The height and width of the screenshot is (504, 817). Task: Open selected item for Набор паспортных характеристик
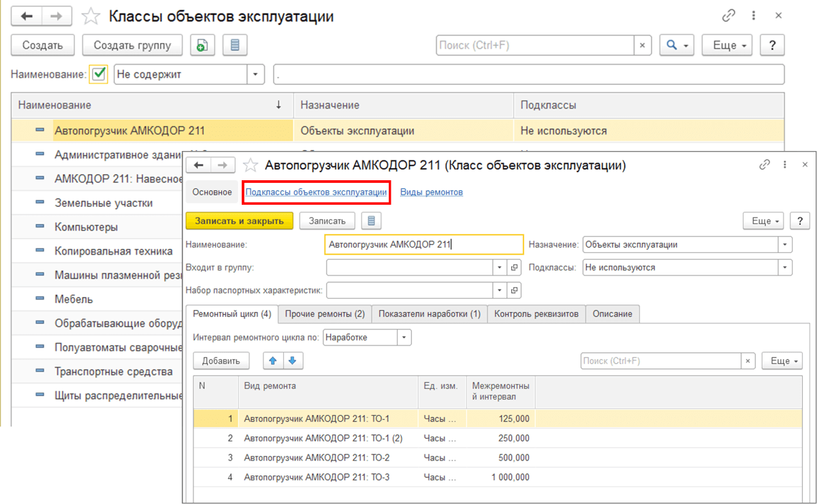point(515,290)
